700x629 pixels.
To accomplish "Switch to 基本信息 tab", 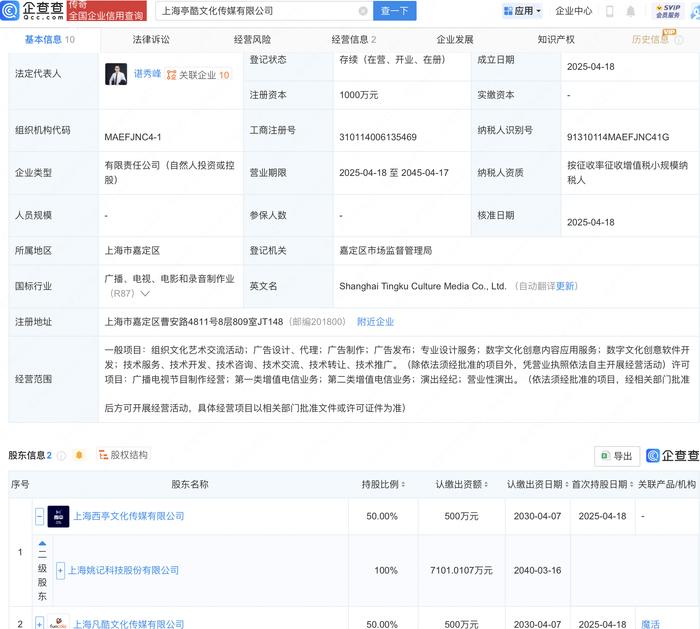I will click(50, 40).
